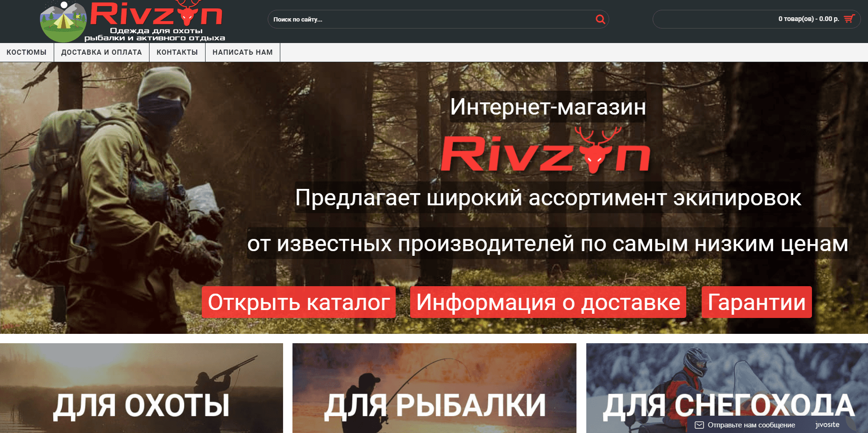Click the jivosite link in chat widget

coord(827,425)
